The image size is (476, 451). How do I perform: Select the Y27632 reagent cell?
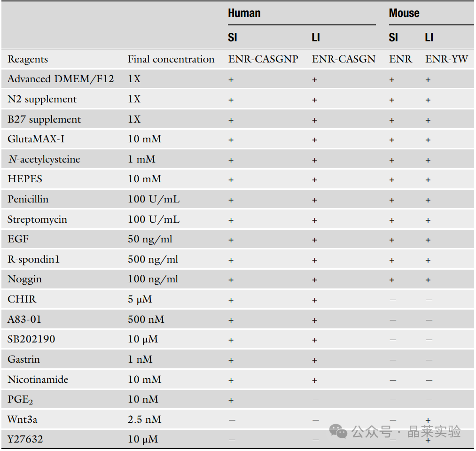click(x=25, y=439)
